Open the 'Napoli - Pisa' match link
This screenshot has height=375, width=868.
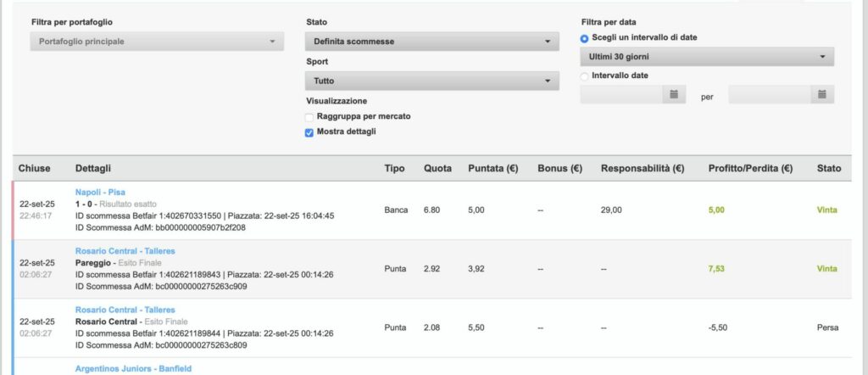click(x=100, y=193)
